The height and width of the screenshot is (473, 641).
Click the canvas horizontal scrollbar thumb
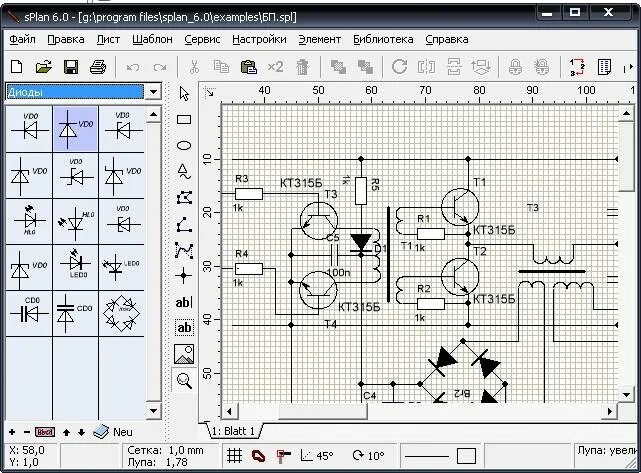pos(323,411)
